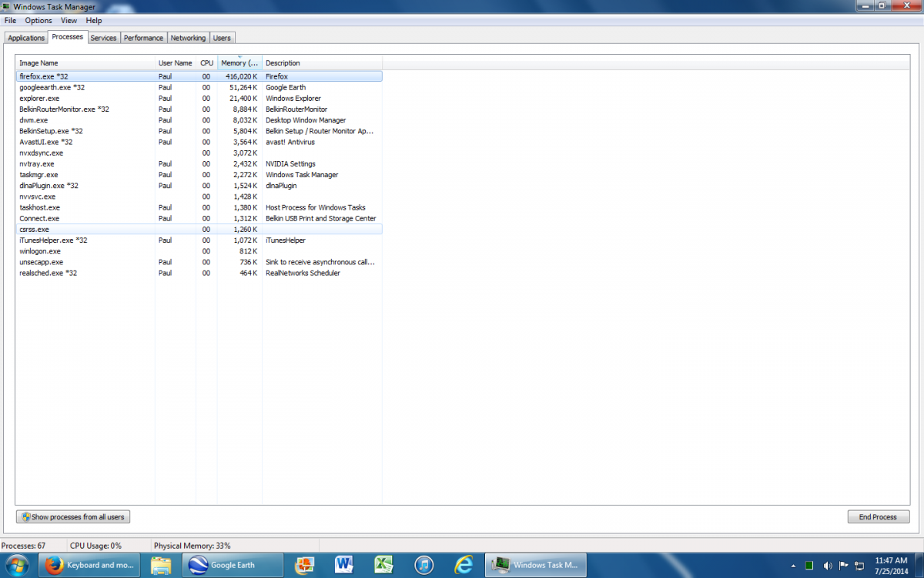Image resolution: width=924 pixels, height=578 pixels.
Task: Select explorer.exe process
Action: [x=199, y=99]
